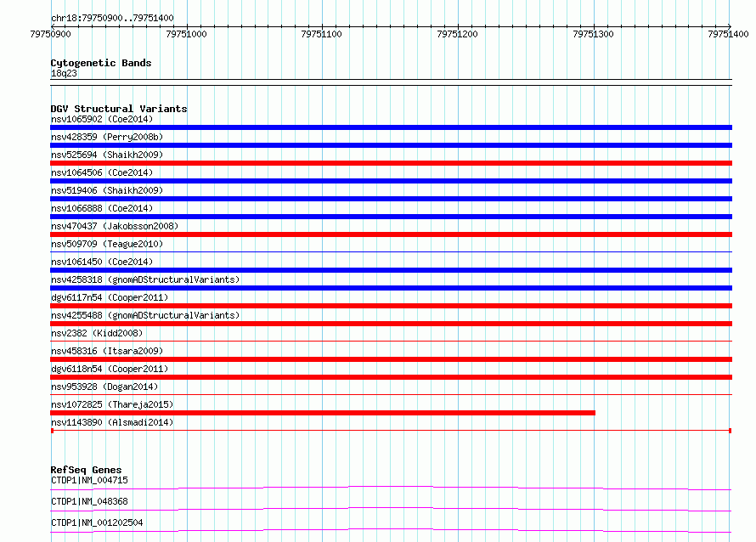Viewport: 756px width, 542px height.
Task: Click the magenta line for CTDP1|NM_004715
Action: click(x=391, y=488)
